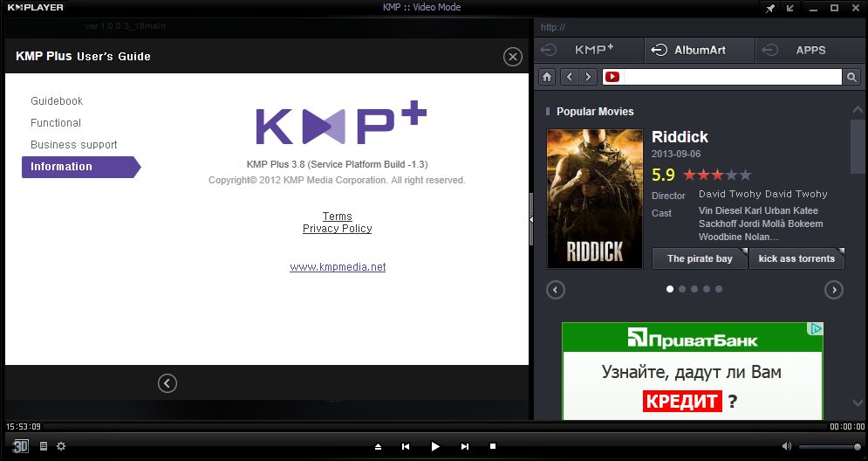868x461 pixels.
Task: Open the control box settings gear
Action: point(61,446)
